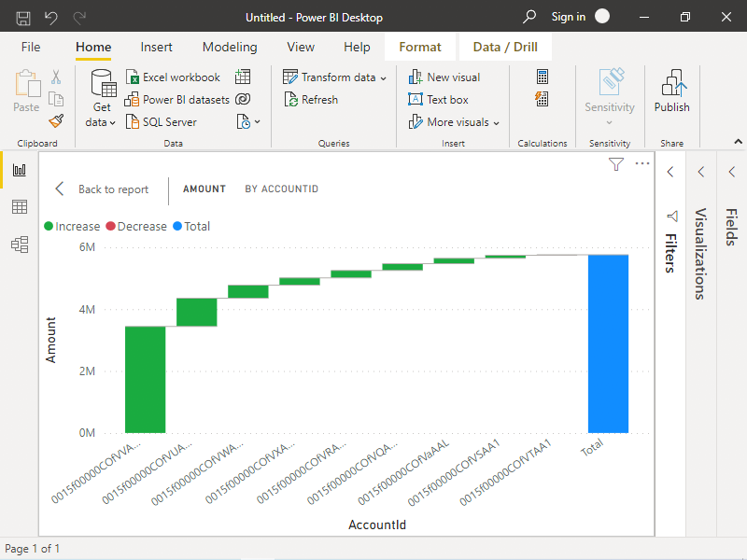Click the visual filter funnel icon
Screen dimensions: 747x560
(616, 164)
